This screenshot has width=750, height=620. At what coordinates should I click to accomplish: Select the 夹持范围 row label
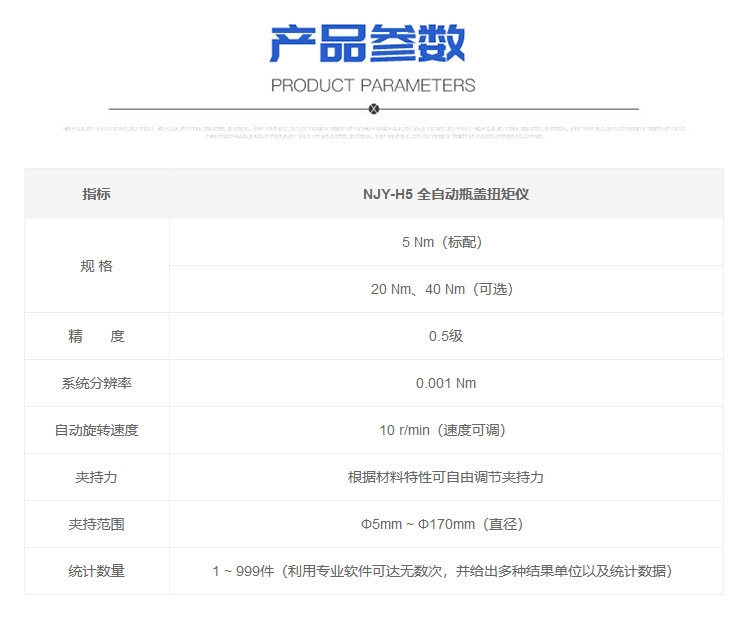click(x=97, y=524)
